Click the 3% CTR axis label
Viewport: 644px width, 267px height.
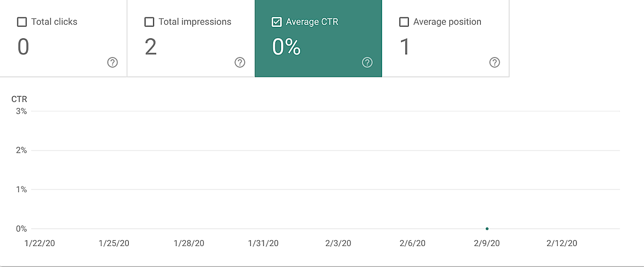(x=21, y=111)
